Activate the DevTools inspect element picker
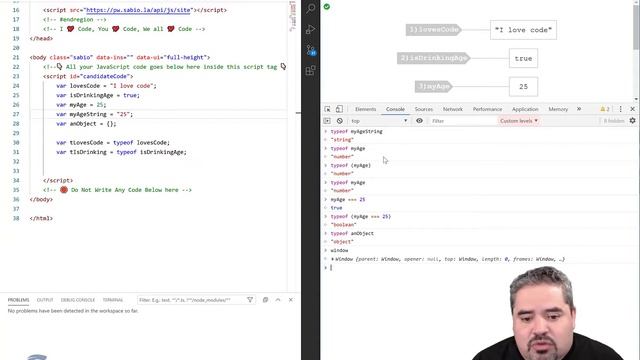Image resolution: width=640 pixels, height=360 pixels. tap(327, 109)
